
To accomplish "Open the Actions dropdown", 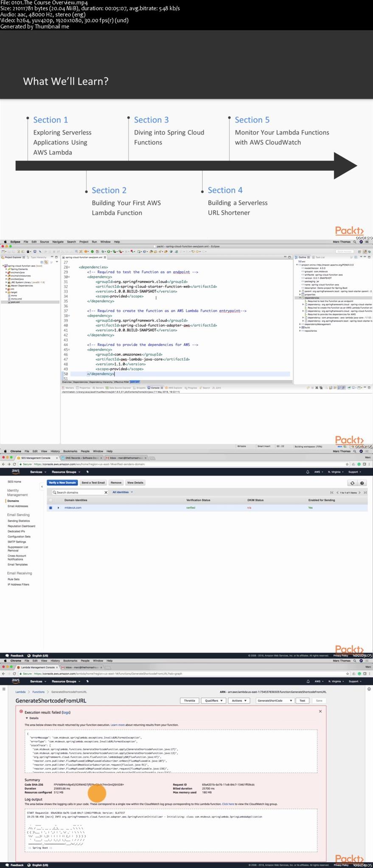I will [x=239, y=701].
